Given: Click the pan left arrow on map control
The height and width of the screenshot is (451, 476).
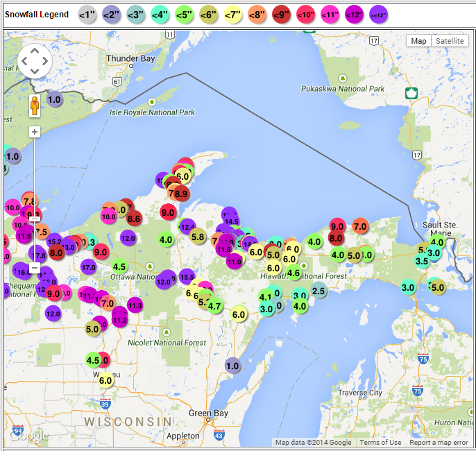Looking at the screenshot, I should pos(24,61).
